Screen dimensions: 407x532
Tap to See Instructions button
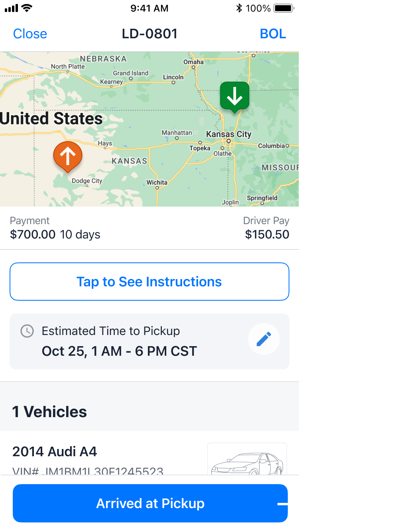click(x=149, y=282)
